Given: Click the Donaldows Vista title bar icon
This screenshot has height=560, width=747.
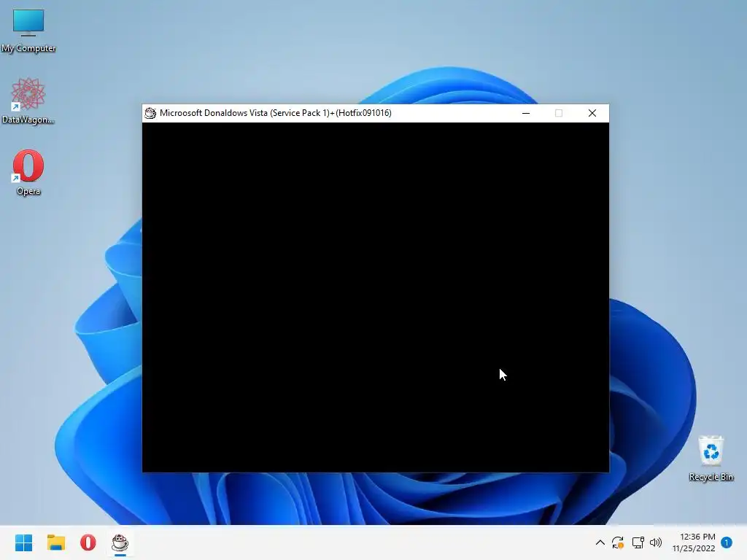Looking at the screenshot, I should coord(150,113).
